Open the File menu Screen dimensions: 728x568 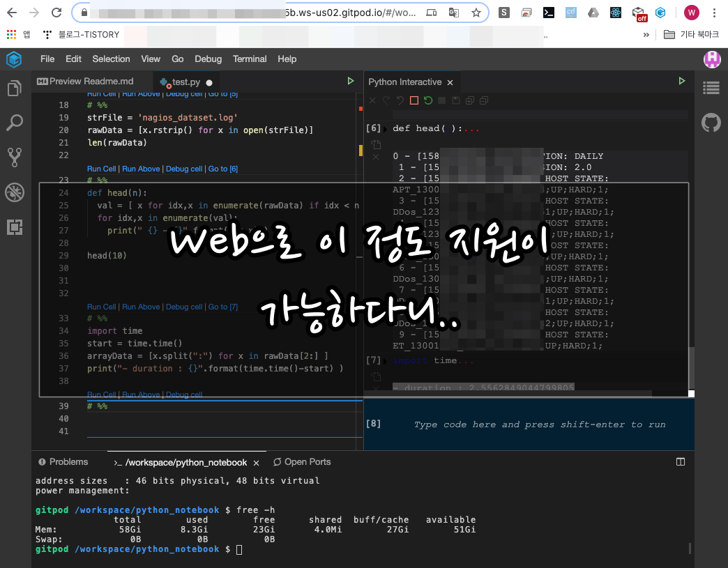click(x=47, y=59)
